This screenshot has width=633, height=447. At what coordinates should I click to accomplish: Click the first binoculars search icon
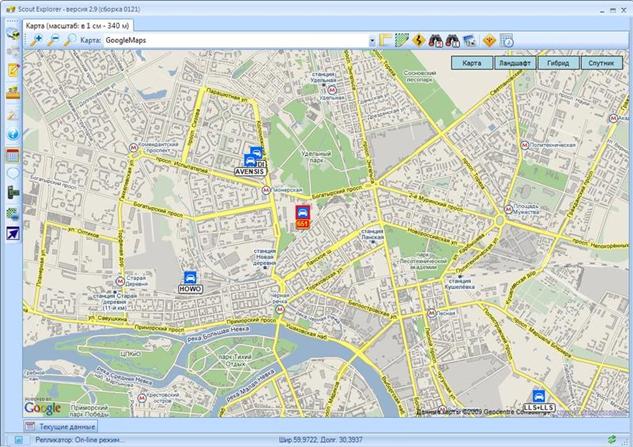[436, 40]
